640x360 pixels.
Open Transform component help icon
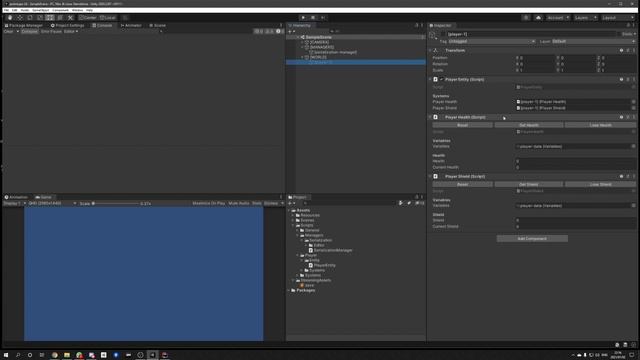[x=621, y=51]
